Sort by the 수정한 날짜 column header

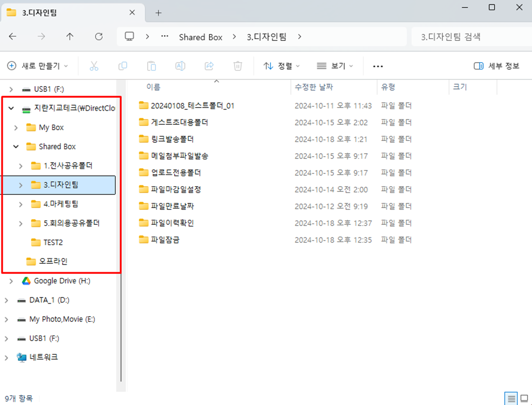pos(314,87)
